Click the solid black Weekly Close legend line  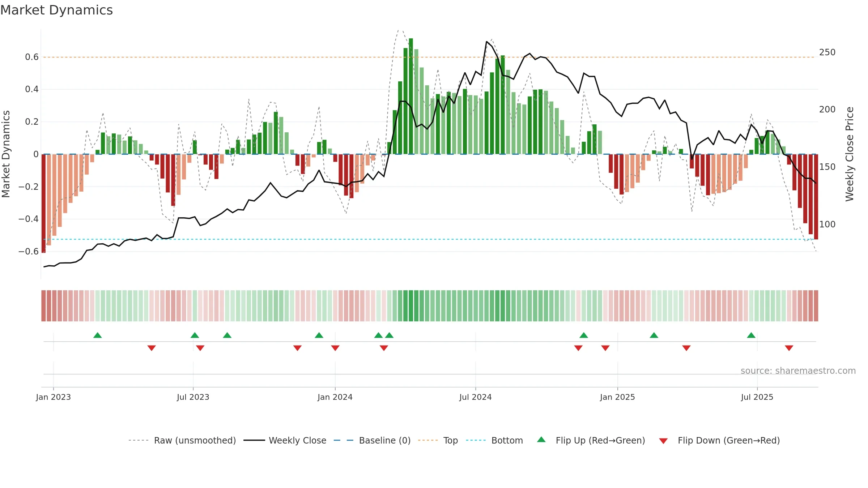(x=254, y=440)
